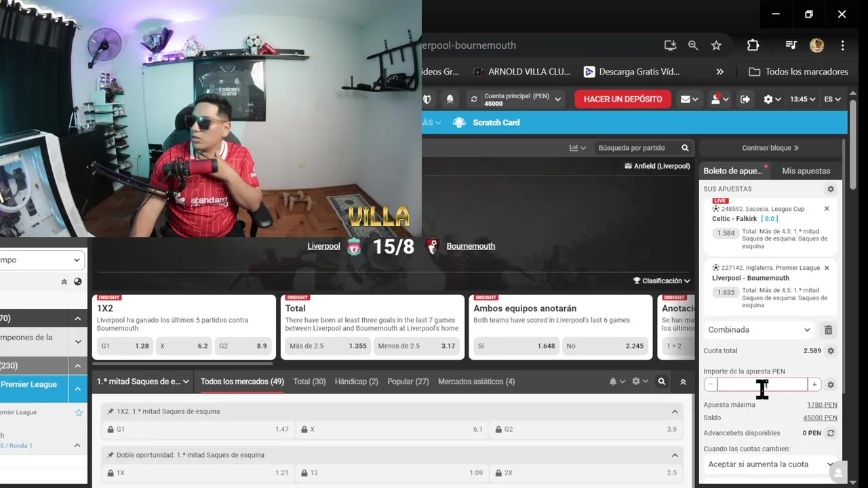Open the markets gear settings dropdown
This screenshot has width=868, height=488.
(639, 382)
